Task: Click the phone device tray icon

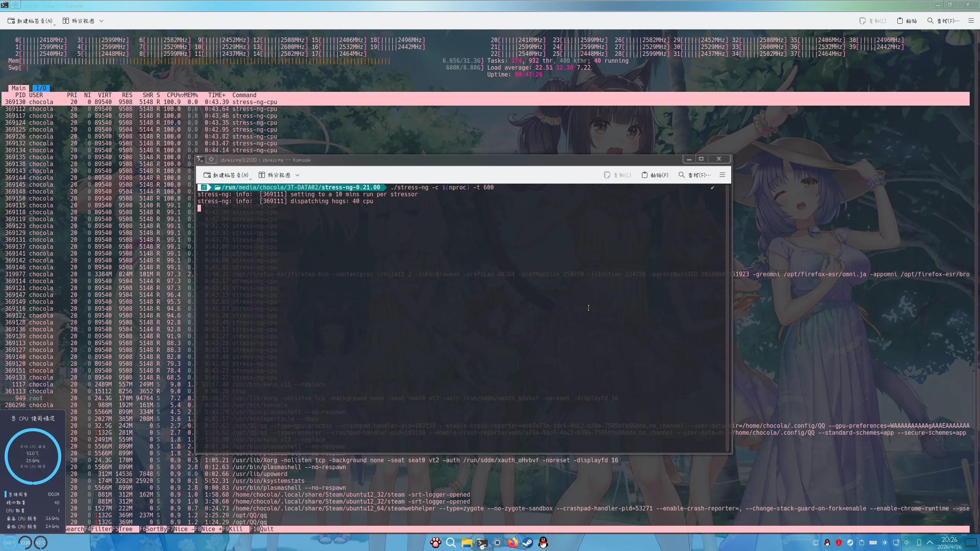Action: [x=919, y=543]
